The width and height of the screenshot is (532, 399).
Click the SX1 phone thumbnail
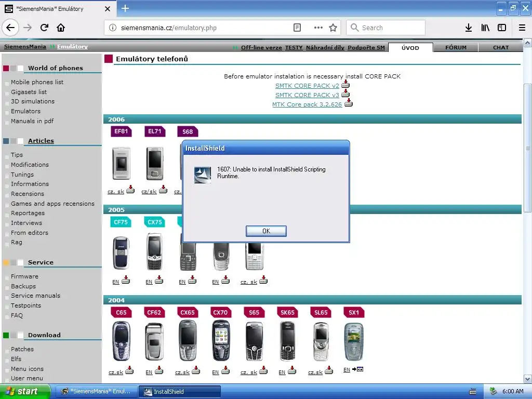tap(353, 341)
